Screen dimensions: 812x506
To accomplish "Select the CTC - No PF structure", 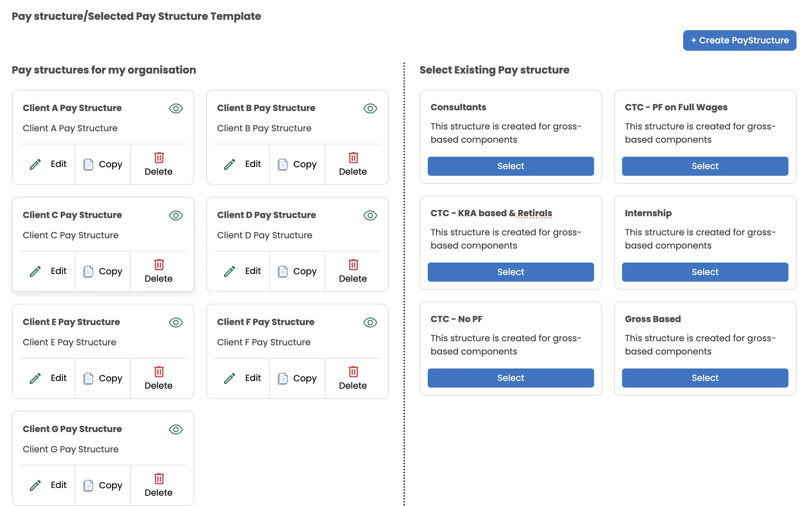I will coord(510,378).
